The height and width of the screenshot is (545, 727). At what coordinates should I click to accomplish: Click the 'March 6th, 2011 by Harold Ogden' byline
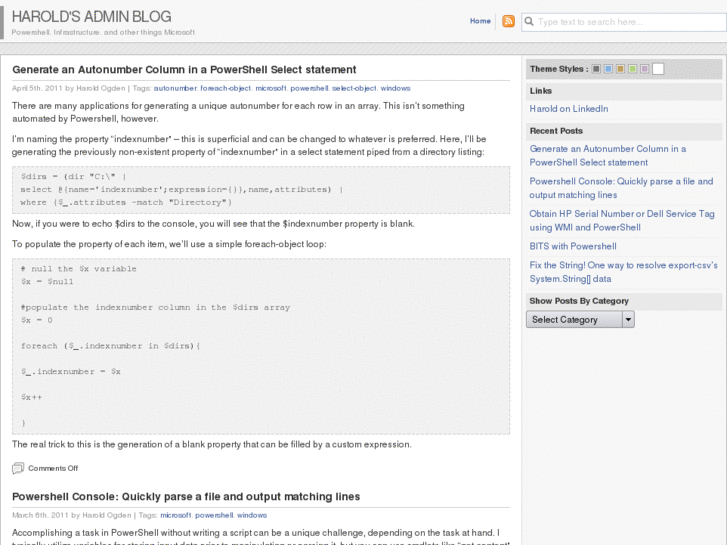[x=71, y=515]
